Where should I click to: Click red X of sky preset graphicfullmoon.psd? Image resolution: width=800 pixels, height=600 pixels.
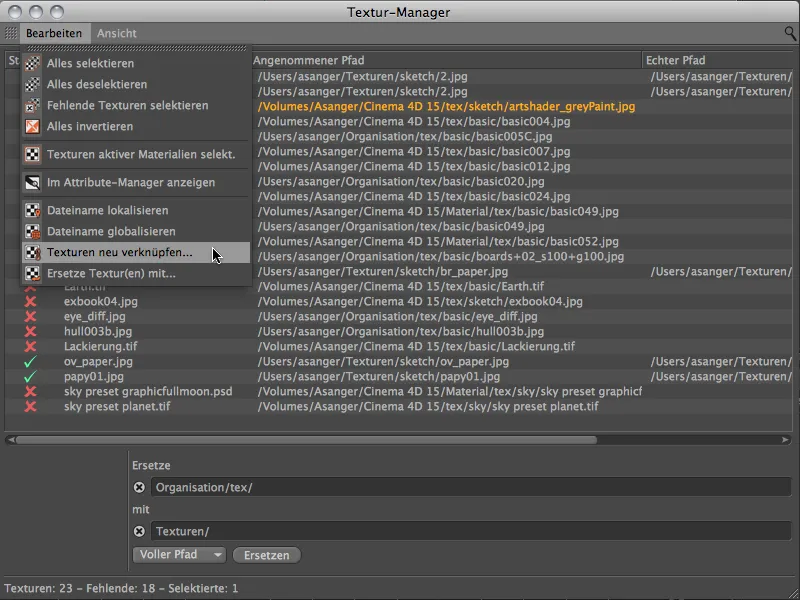[x=31, y=391]
